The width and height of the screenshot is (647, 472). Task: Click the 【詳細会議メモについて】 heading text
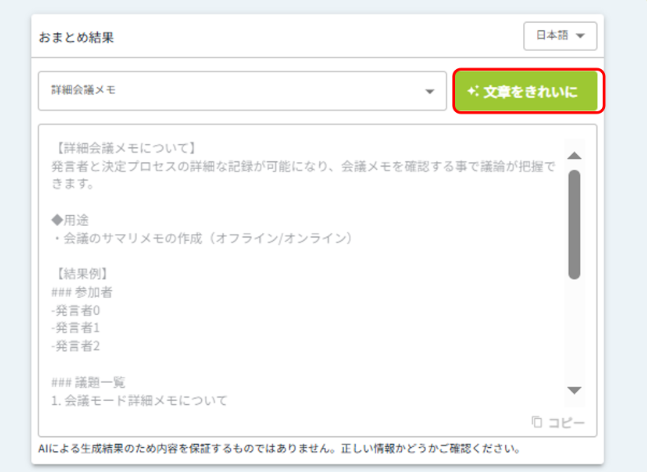[125, 149]
